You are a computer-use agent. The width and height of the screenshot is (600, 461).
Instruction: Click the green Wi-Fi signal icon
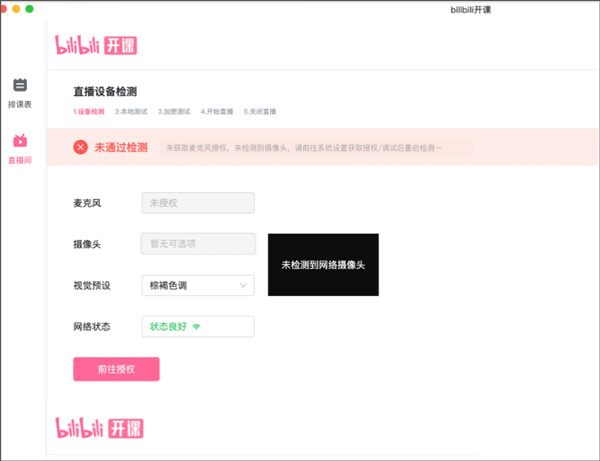pos(197,327)
